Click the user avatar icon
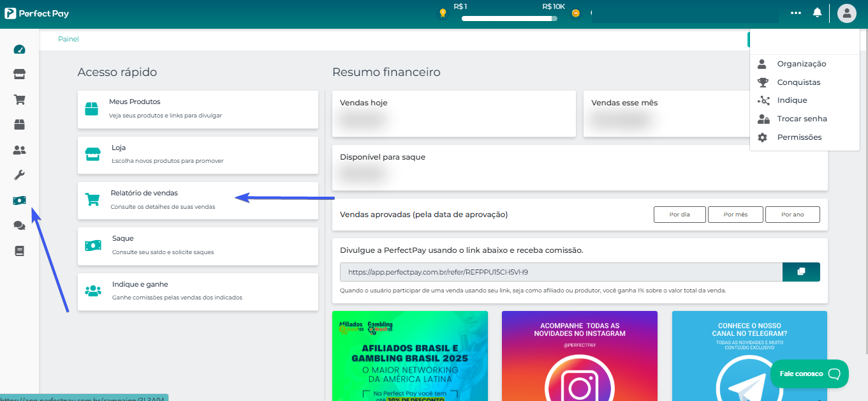 pyautogui.click(x=847, y=13)
